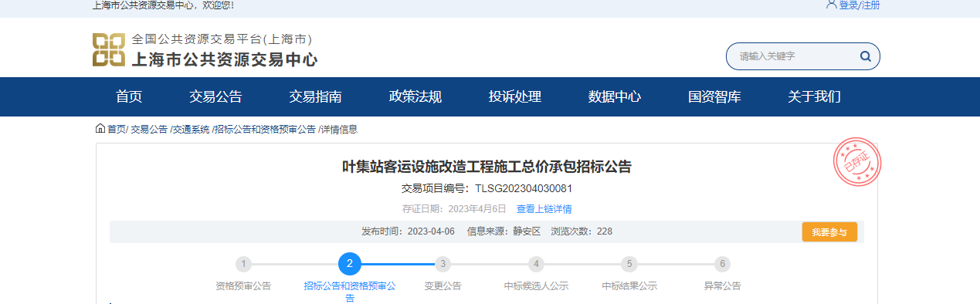The height and width of the screenshot is (304, 980).
Task: Click the orange 我要参与 button
Action: pos(829,232)
